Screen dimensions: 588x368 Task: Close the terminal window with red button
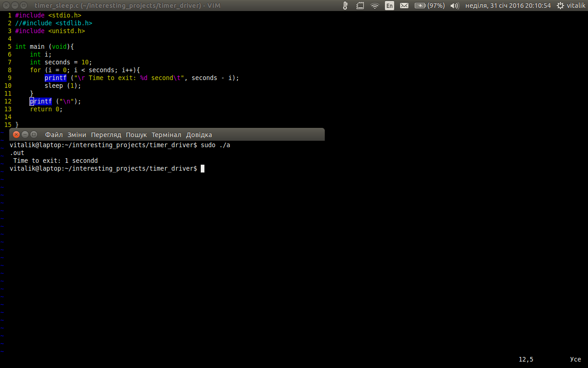tap(17, 135)
